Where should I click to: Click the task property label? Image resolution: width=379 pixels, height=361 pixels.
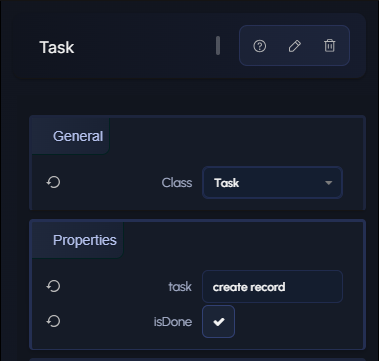(x=180, y=287)
